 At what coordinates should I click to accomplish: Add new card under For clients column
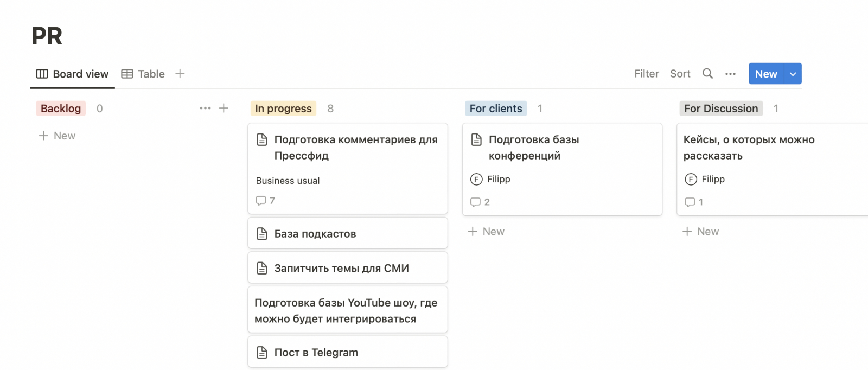coord(487,232)
